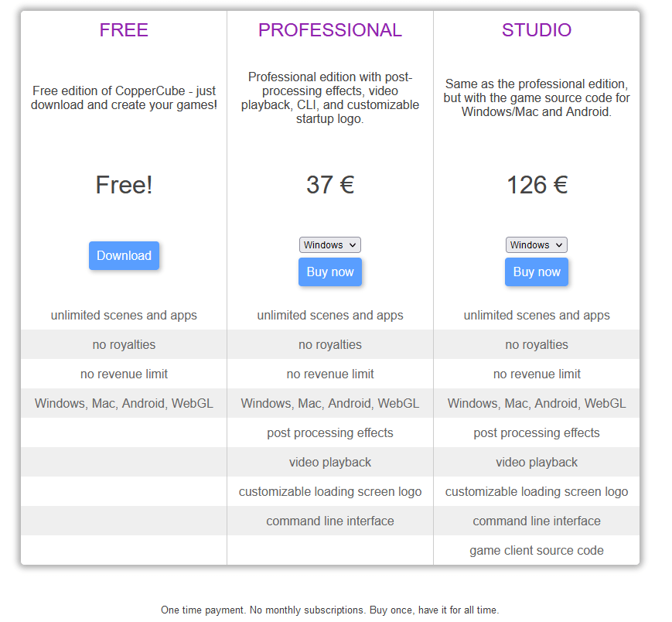Click "command line interface" in Studio column

pyautogui.click(x=537, y=521)
